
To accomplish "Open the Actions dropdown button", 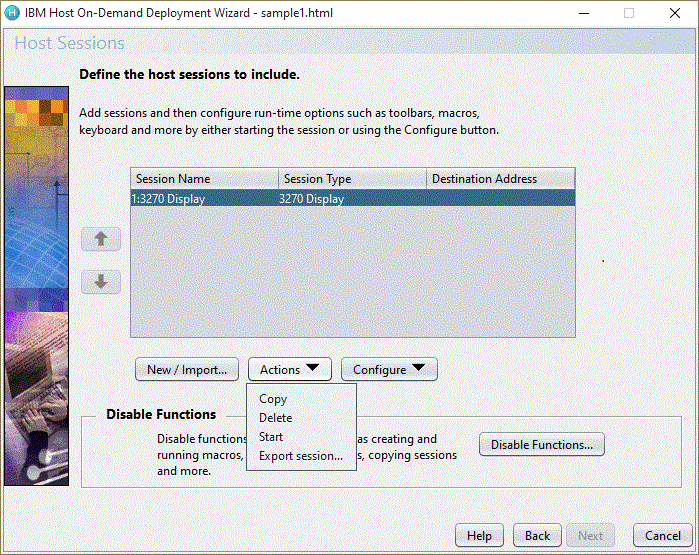I will pyautogui.click(x=290, y=369).
